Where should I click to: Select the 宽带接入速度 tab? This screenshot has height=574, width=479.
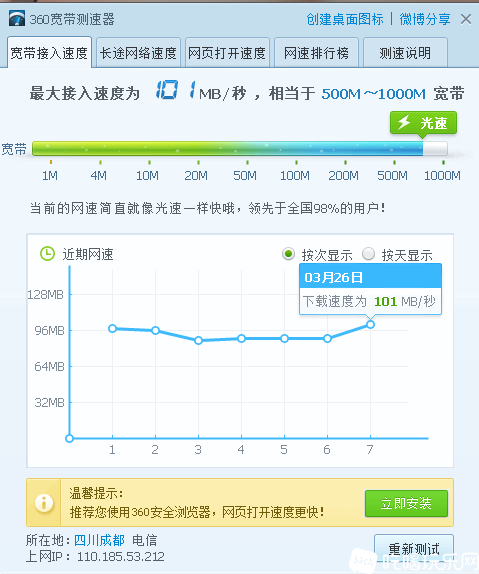point(49,52)
